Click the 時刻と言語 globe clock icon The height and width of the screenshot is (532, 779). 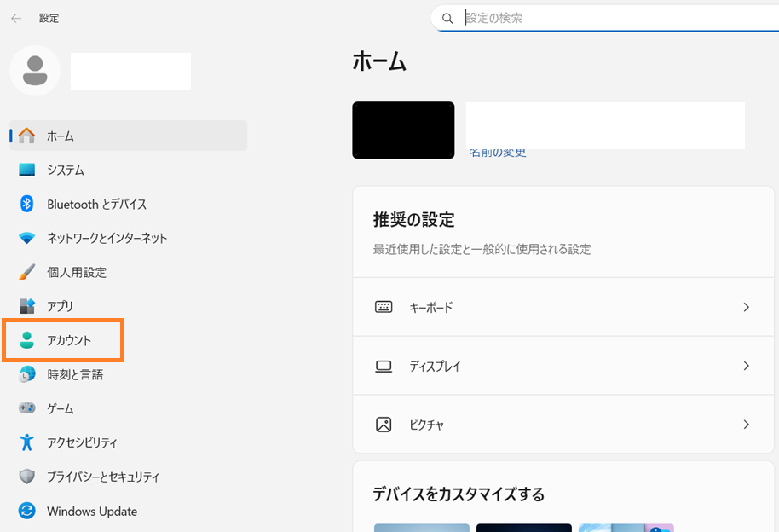pos(26,374)
